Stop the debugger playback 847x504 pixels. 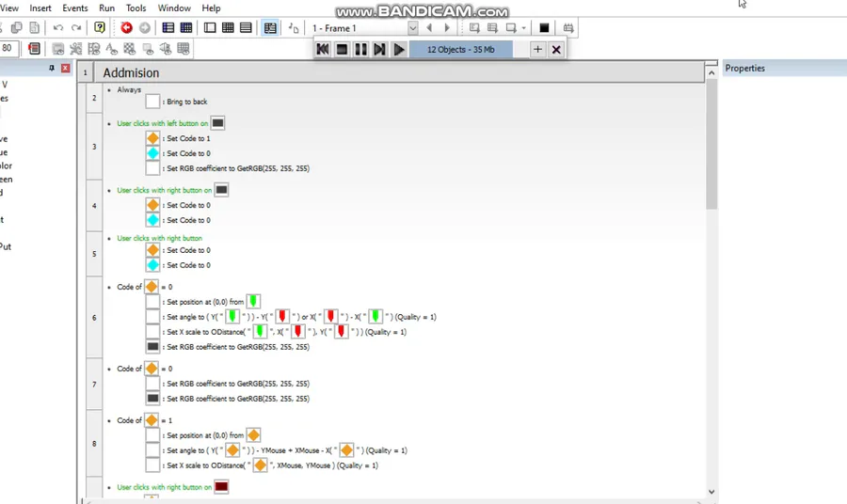point(342,49)
